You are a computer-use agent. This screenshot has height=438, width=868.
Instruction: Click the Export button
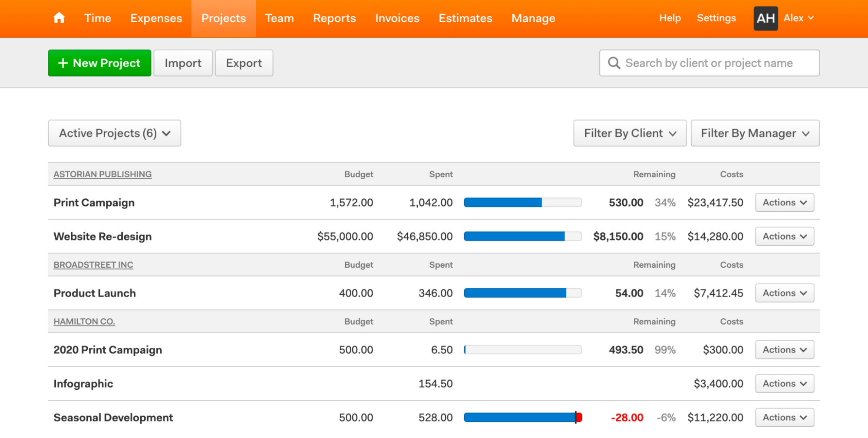tap(244, 63)
